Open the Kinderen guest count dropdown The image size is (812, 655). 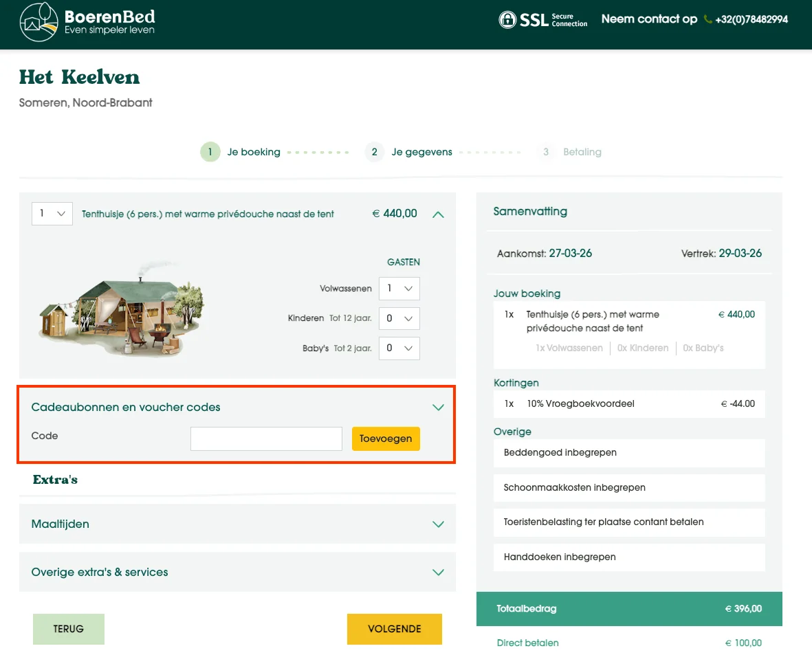pos(399,318)
